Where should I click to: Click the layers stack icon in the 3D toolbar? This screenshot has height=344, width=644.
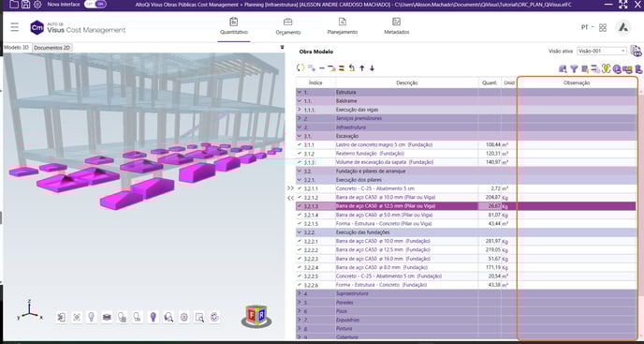[x=107, y=317]
